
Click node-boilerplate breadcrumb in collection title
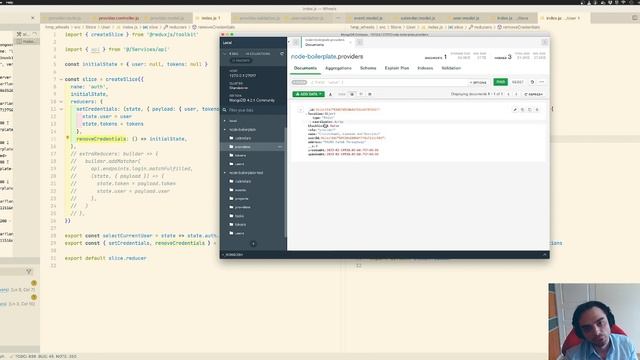pos(314,56)
